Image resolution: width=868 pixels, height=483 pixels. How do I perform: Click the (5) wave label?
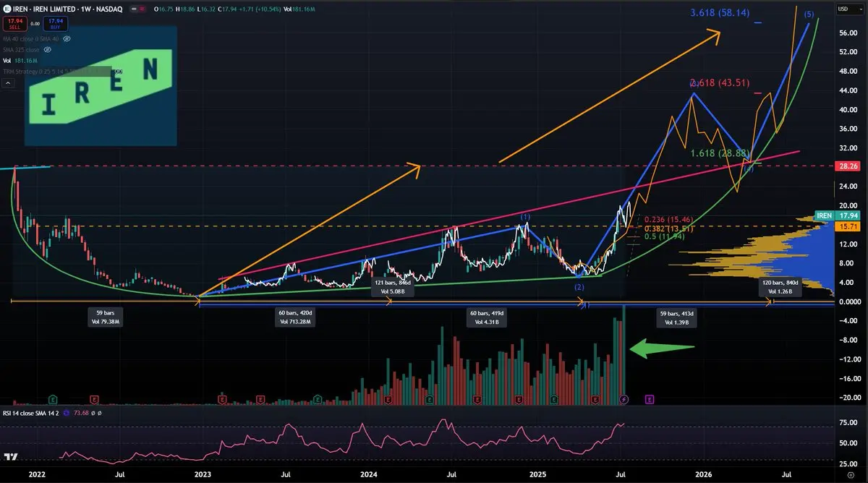809,14
